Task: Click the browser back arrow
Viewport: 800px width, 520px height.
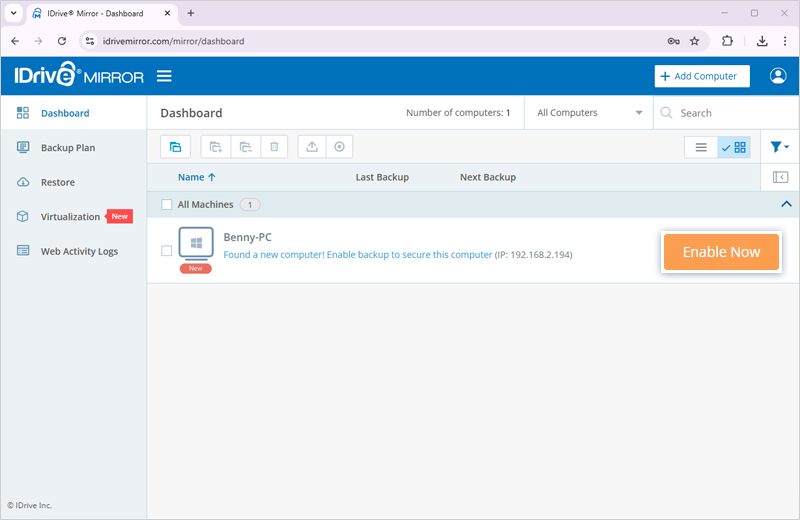Action: point(15,41)
